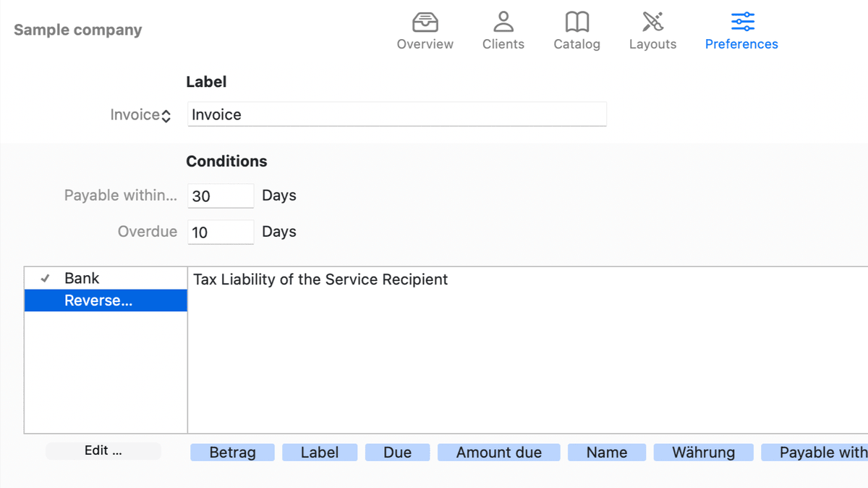
Task: Focus the Overdue days input field
Action: 221,232
